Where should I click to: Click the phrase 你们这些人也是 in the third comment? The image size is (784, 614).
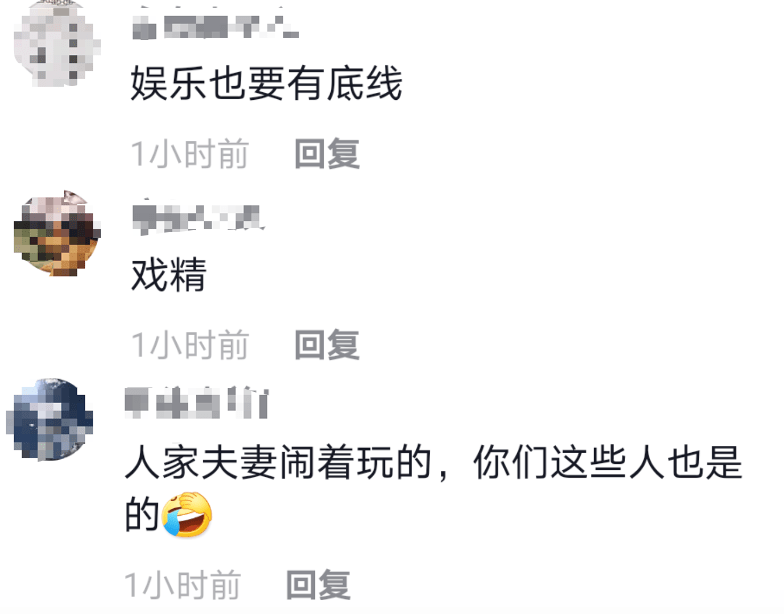tap(608, 462)
